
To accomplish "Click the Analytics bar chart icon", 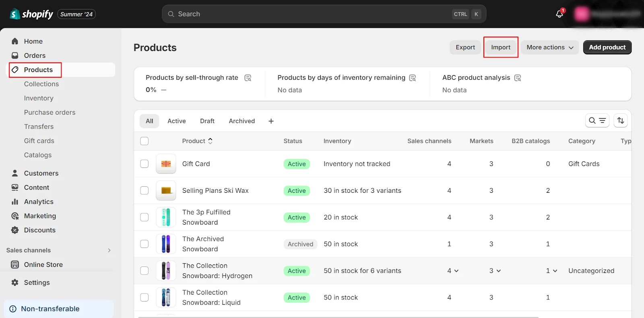I will tap(15, 202).
